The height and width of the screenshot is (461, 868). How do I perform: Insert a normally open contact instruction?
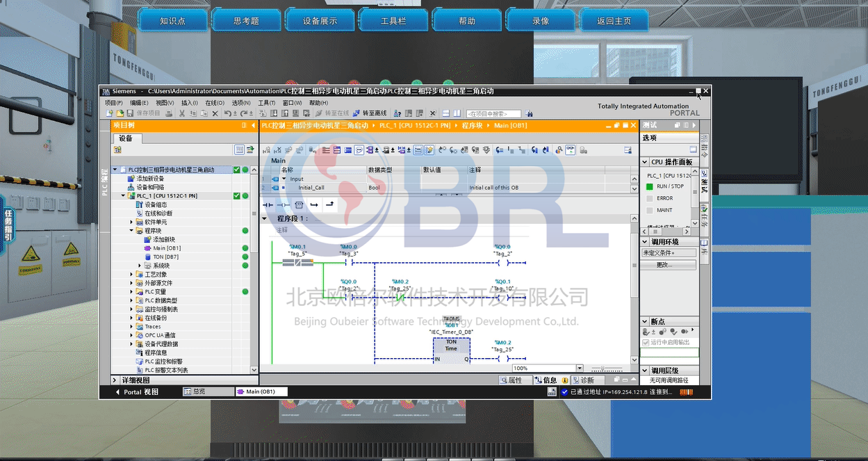point(268,205)
